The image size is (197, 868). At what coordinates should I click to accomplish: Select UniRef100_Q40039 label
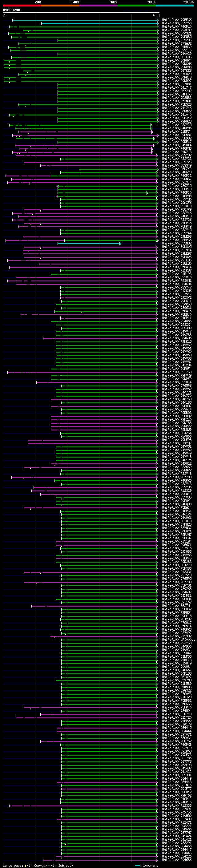177,54
